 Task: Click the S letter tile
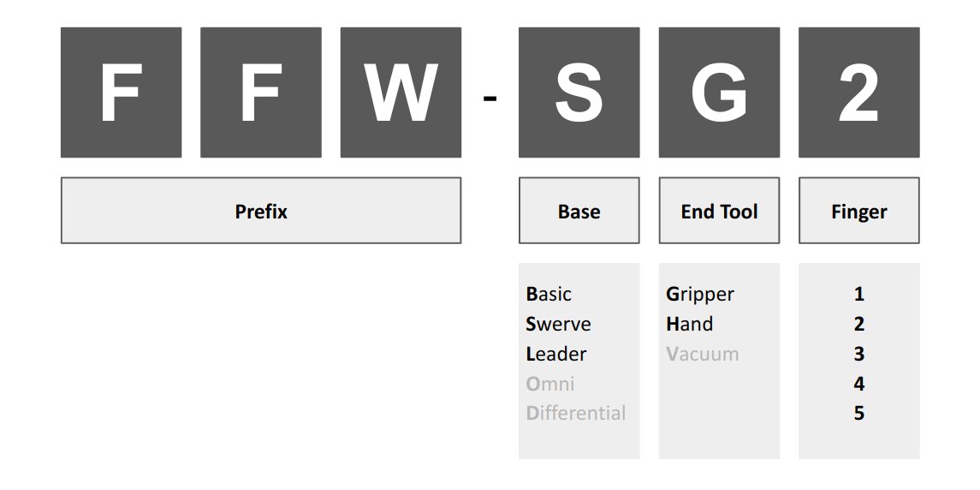(x=579, y=93)
